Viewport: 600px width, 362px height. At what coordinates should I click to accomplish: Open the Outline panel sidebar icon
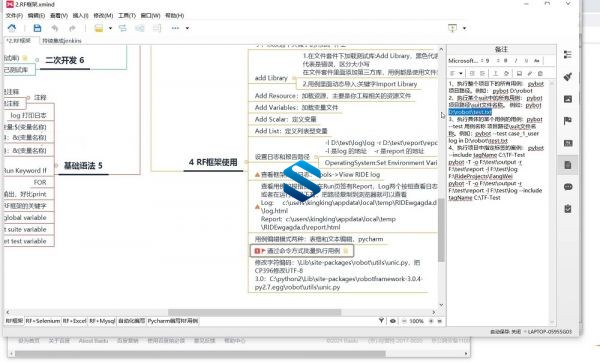point(568,55)
